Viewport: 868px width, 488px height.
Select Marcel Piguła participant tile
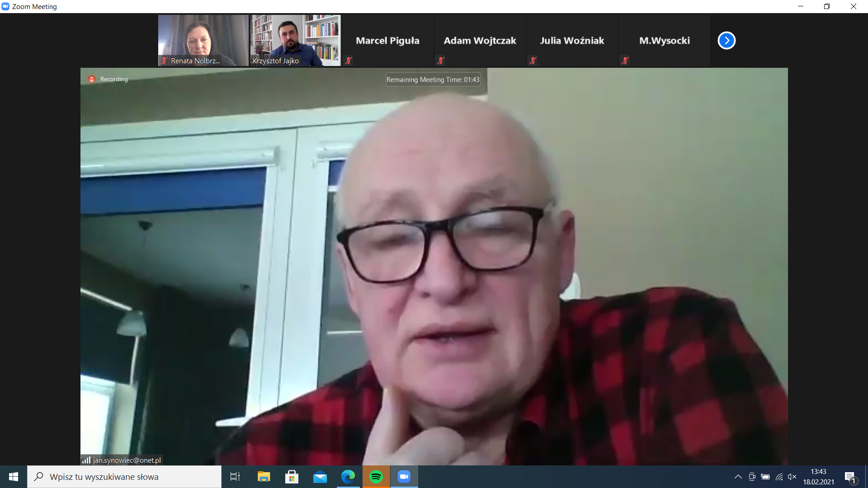(388, 41)
